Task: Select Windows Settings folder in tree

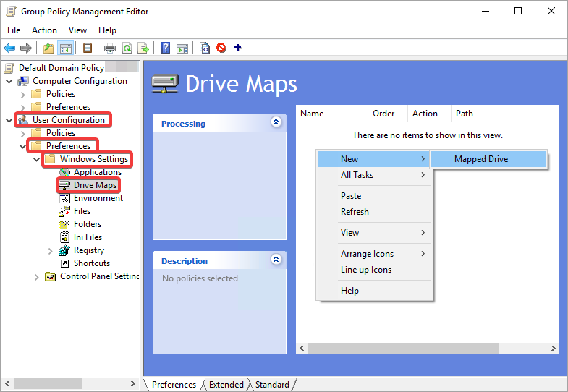Action: 94,159
